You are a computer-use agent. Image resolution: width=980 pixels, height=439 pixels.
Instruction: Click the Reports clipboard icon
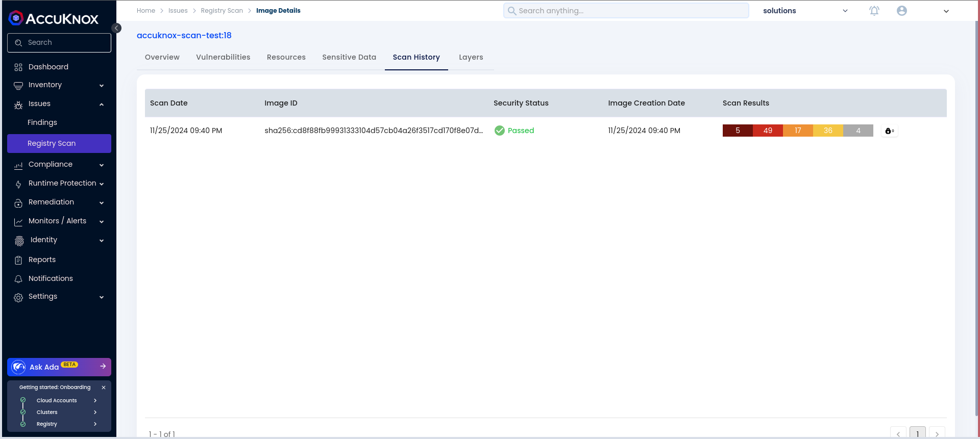18,260
